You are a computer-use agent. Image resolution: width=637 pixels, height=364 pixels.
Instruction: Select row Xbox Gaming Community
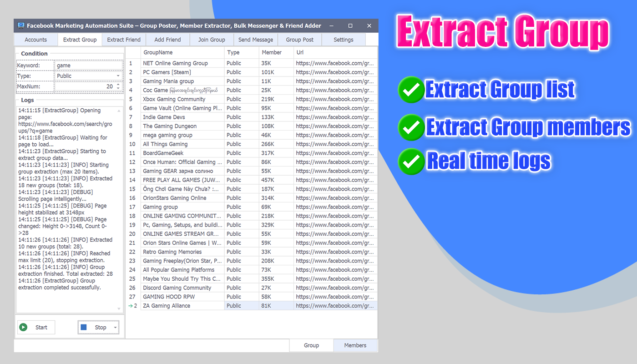252,99
